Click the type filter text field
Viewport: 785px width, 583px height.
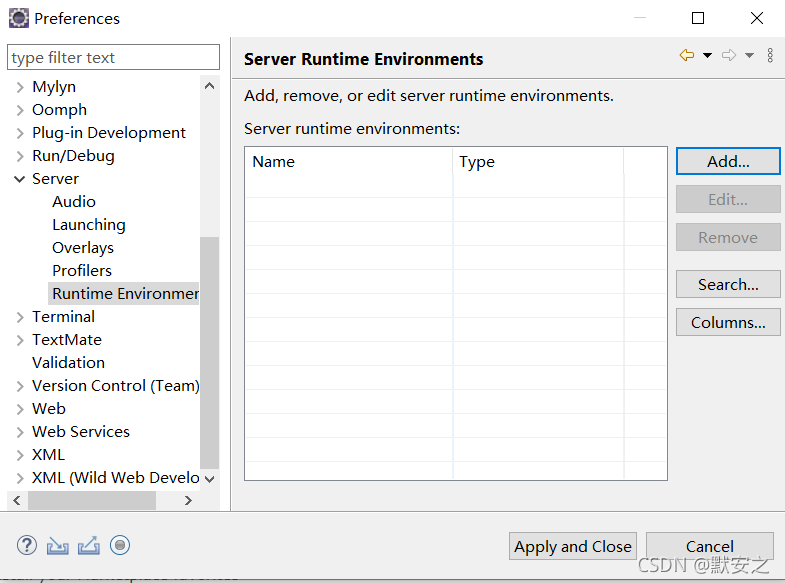tap(113, 57)
